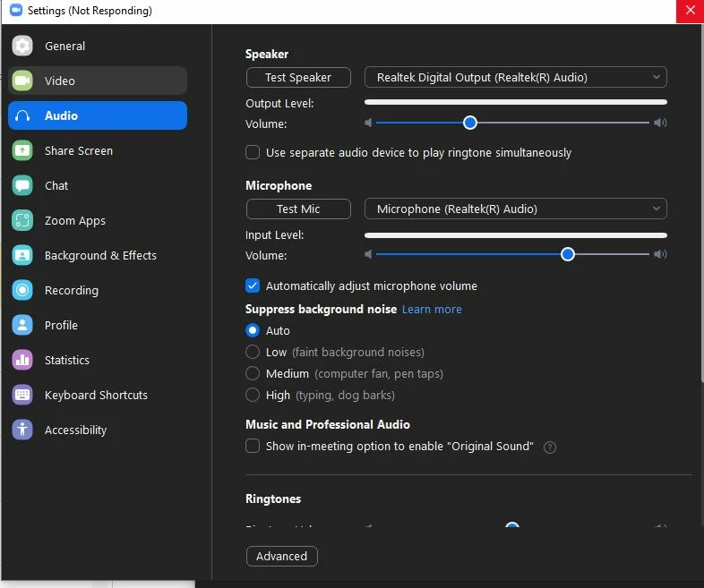
Task: Click Original Sound help question icon
Action: coord(550,447)
